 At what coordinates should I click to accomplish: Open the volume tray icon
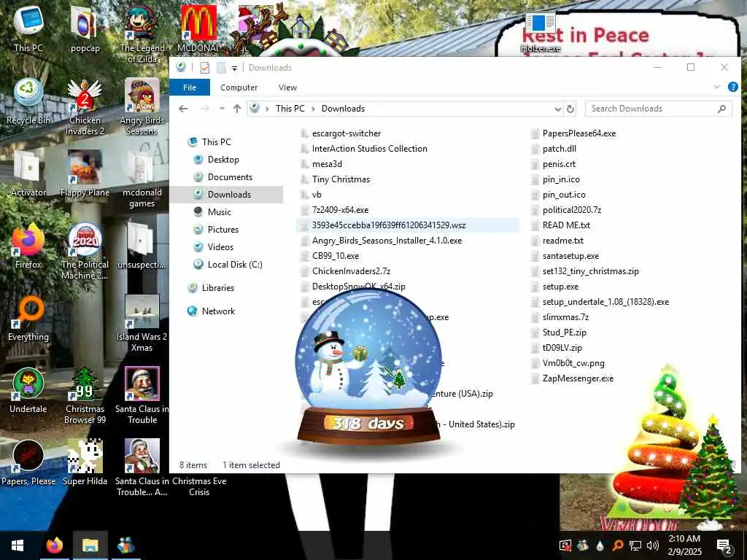point(653,545)
